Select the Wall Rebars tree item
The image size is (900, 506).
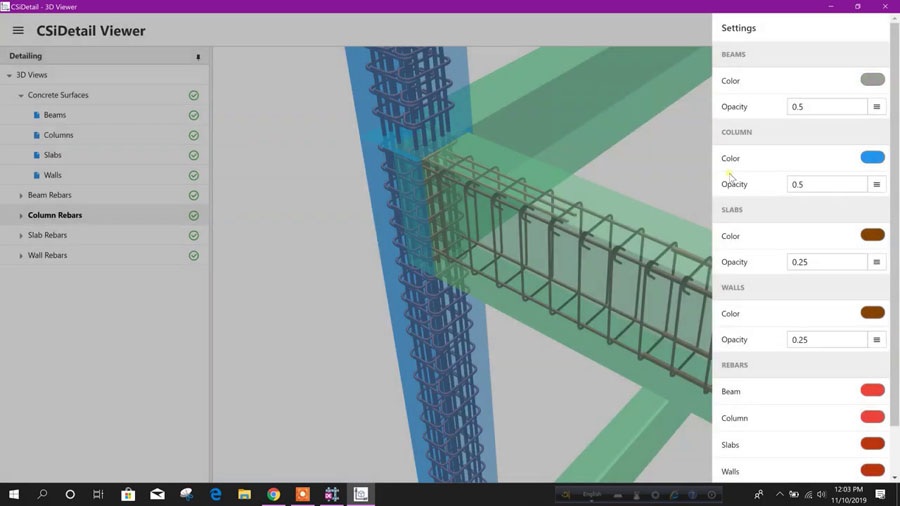tap(48, 256)
